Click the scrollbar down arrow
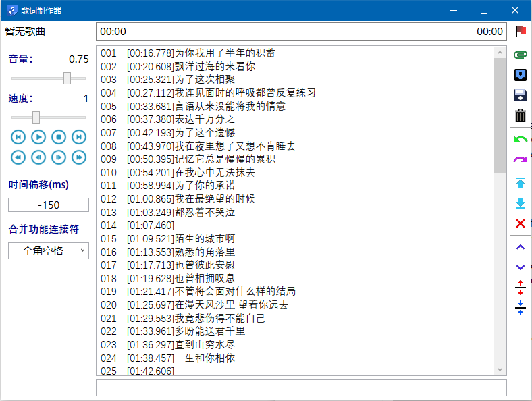 pyautogui.click(x=500, y=369)
